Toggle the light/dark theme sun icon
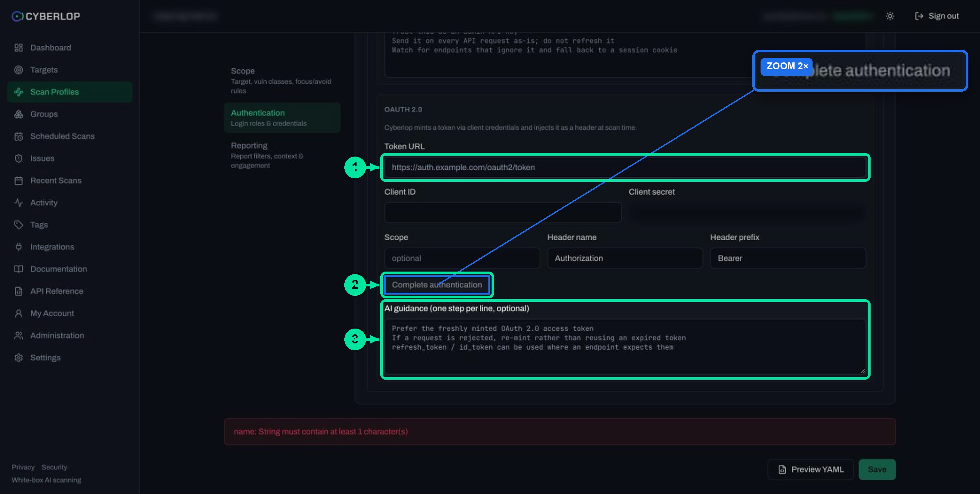Screen dimensions: 980x494 click(890, 16)
